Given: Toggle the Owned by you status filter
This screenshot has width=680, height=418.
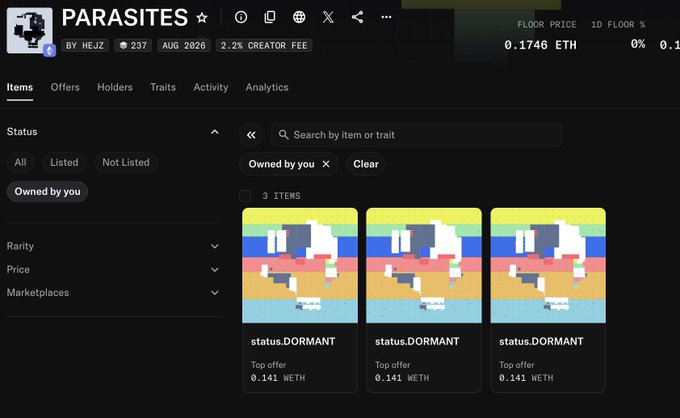Looking at the screenshot, I should pyautogui.click(x=47, y=192).
